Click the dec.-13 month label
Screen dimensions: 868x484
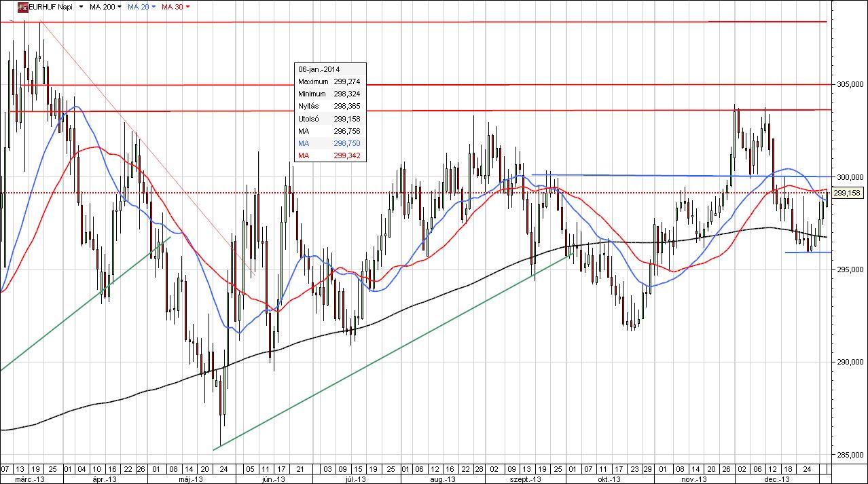pyautogui.click(x=776, y=479)
